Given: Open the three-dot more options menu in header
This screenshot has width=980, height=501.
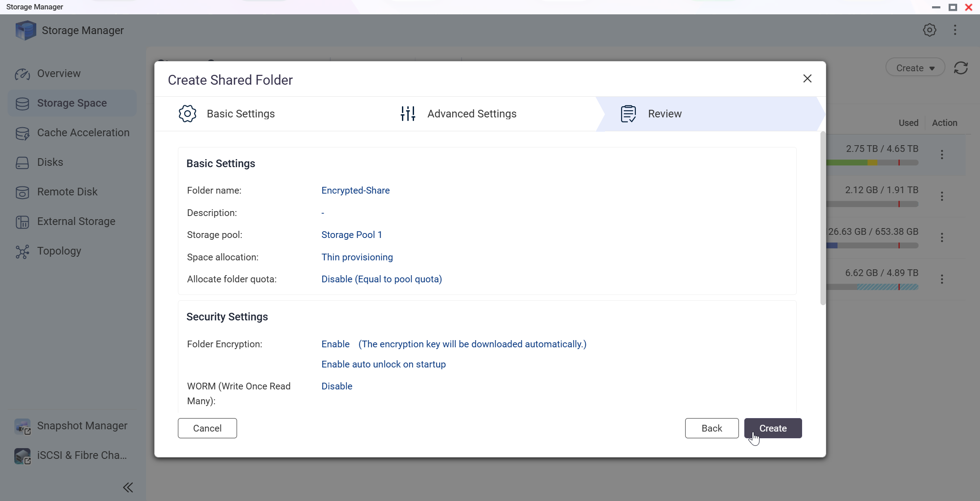Looking at the screenshot, I should point(955,30).
